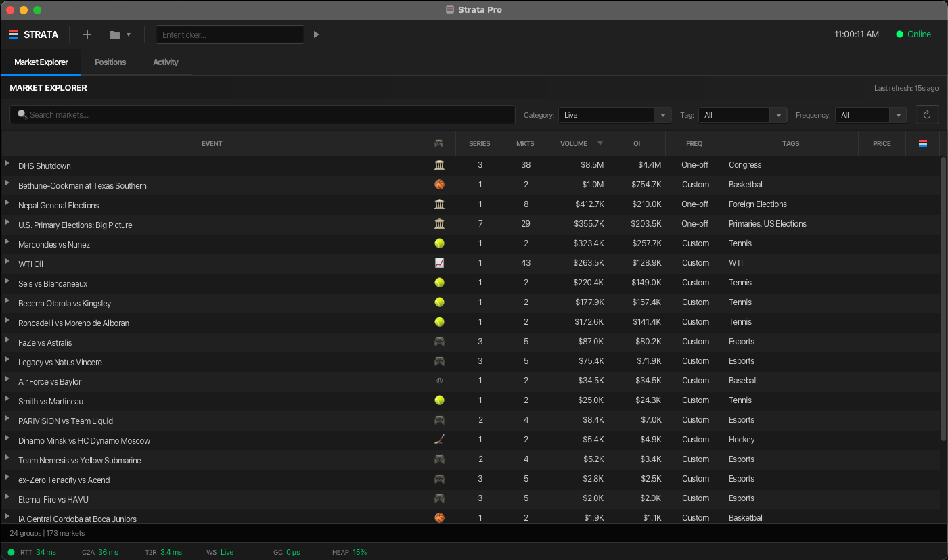Screen dimensions: 948x560
Task: Click the refresh button near the filters
Action: click(926, 114)
